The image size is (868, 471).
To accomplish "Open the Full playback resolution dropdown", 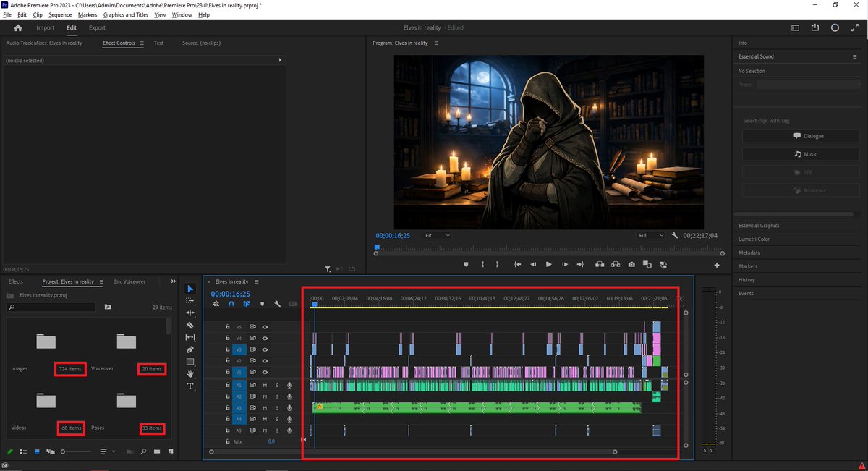I will [651, 235].
